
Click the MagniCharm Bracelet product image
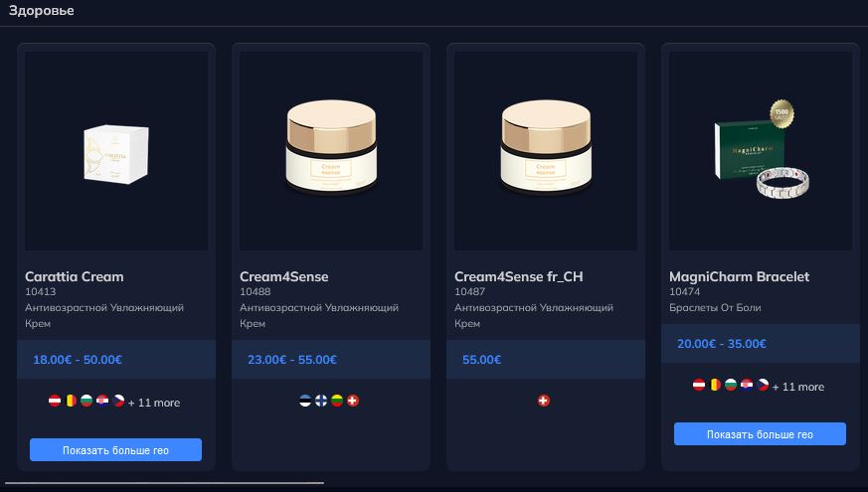761,149
